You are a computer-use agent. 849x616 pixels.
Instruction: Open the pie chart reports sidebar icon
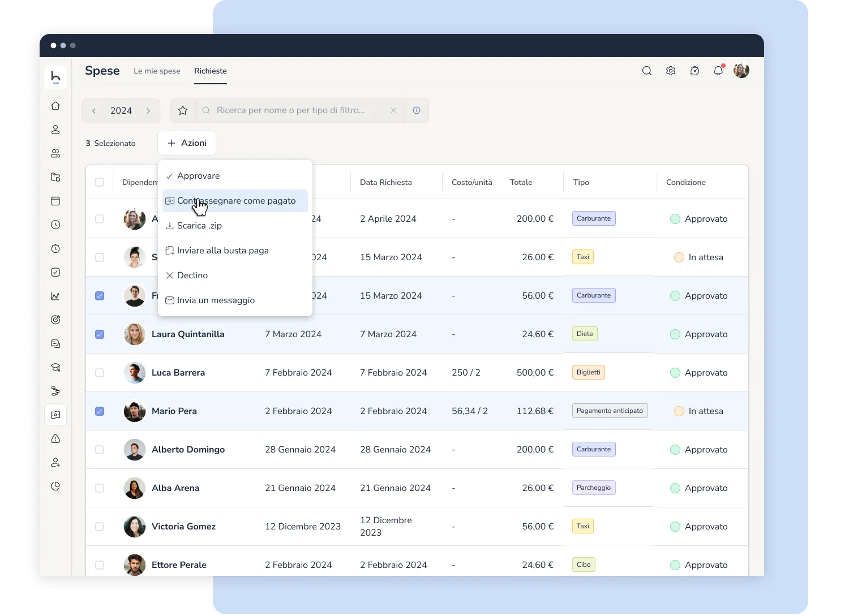(x=55, y=486)
